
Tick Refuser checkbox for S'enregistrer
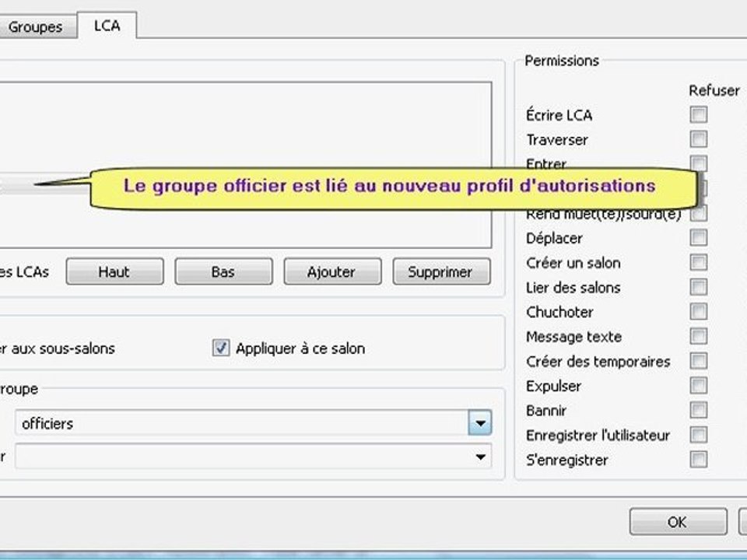(699, 460)
